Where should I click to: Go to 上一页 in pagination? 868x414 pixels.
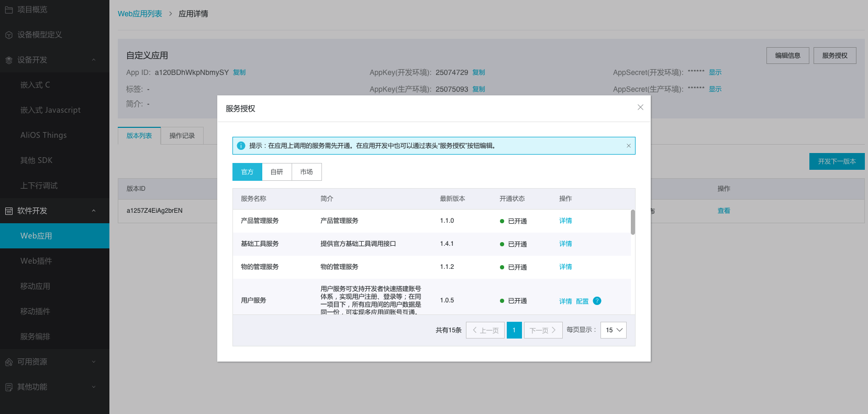coord(485,330)
